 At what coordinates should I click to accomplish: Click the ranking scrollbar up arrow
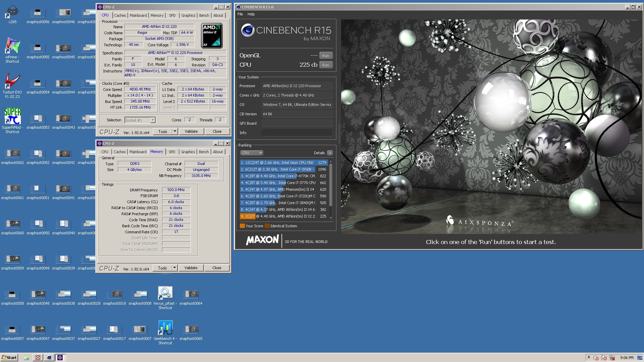(331, 162)
